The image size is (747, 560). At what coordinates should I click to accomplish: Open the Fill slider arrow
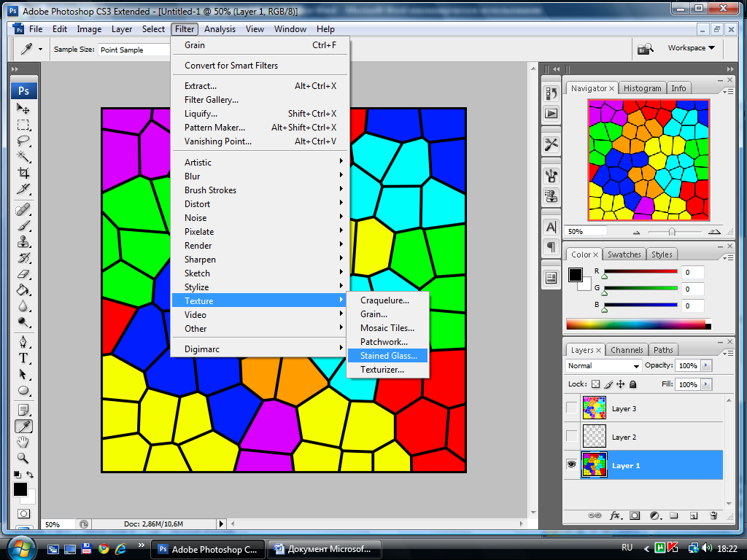tap(706, 384)
